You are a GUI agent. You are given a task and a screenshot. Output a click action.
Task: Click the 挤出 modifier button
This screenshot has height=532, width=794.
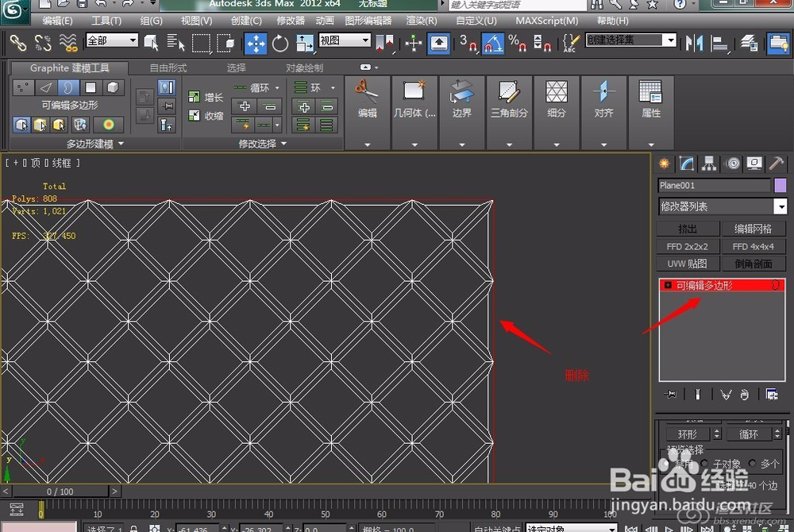click(x=688, y=229)
